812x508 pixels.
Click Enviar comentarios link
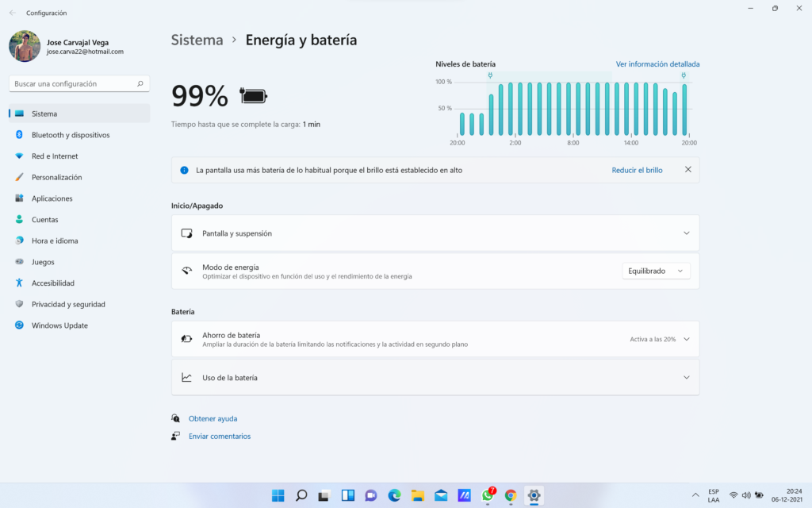pyautogui.click(x=219, y=436)
